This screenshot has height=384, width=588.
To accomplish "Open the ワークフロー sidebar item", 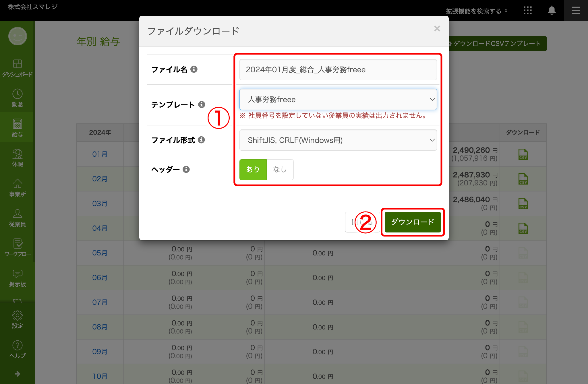I will 17,248.
